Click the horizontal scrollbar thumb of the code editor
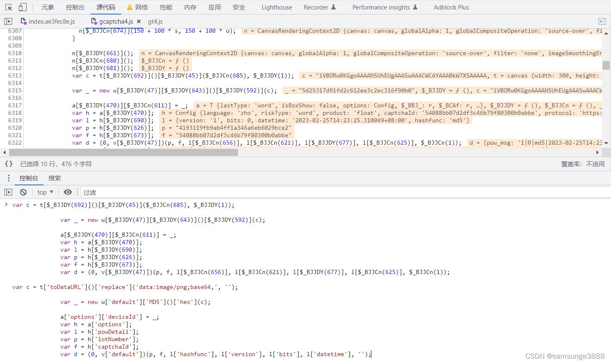 pos(124,152)
